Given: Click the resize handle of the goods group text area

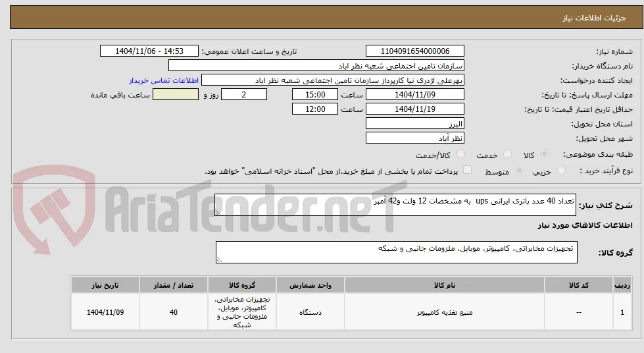Looking at the screenshot, I should (219, 259).
